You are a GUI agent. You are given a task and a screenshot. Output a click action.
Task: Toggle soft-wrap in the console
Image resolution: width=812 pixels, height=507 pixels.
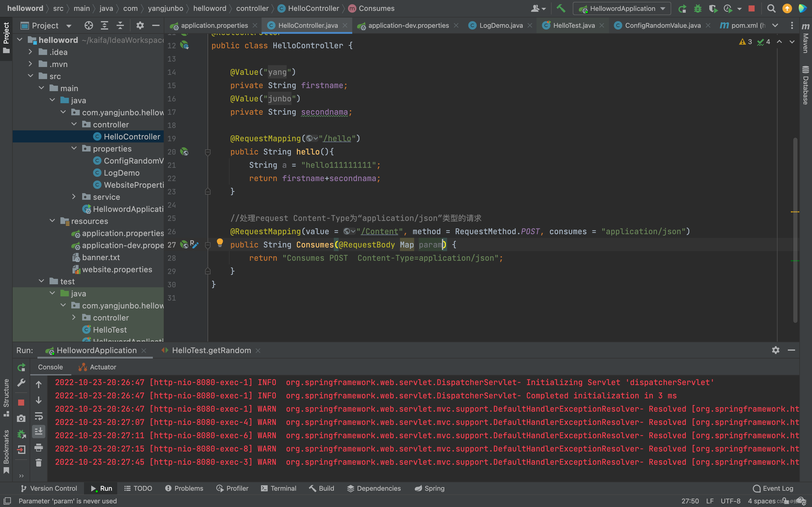[39, 416]
